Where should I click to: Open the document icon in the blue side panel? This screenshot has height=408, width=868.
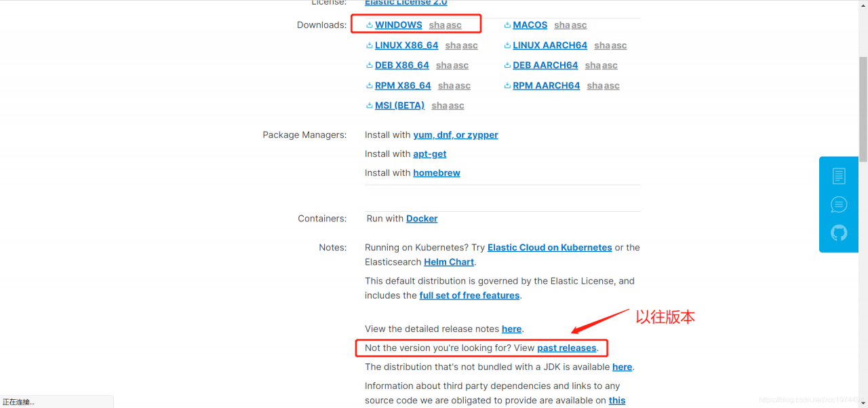[839, 176]
